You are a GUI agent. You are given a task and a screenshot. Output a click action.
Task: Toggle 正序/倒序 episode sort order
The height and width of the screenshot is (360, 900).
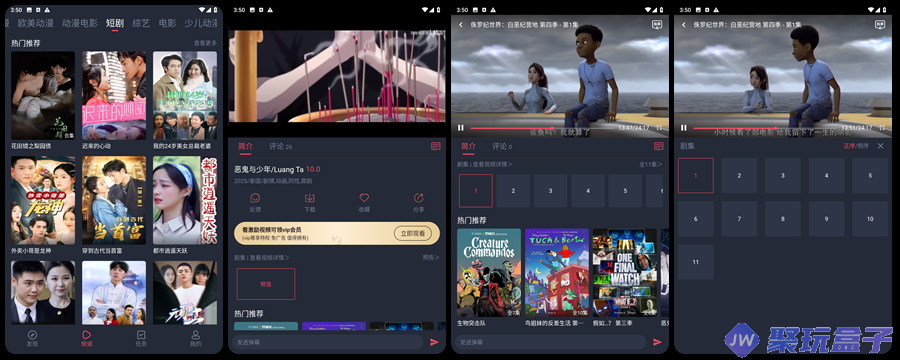pos(856,146)
